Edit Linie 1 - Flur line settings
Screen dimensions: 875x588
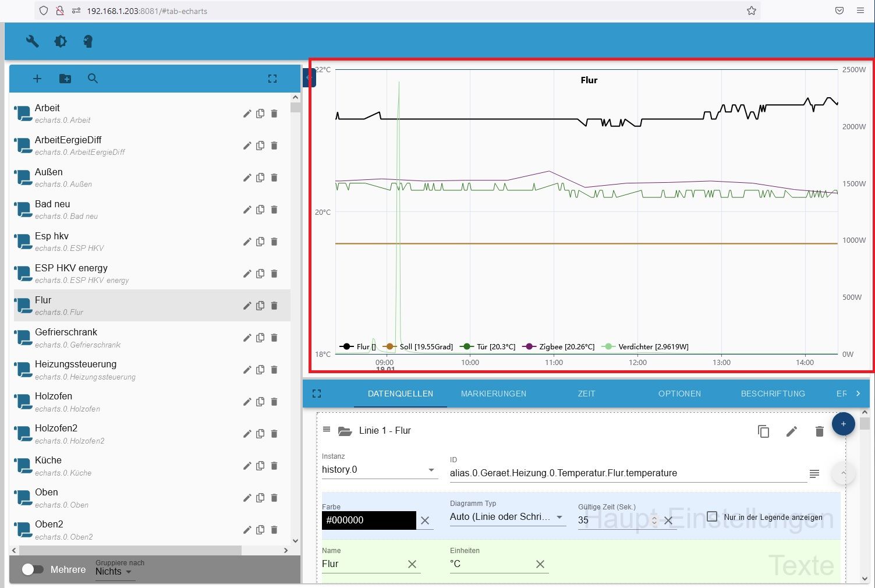791,431
